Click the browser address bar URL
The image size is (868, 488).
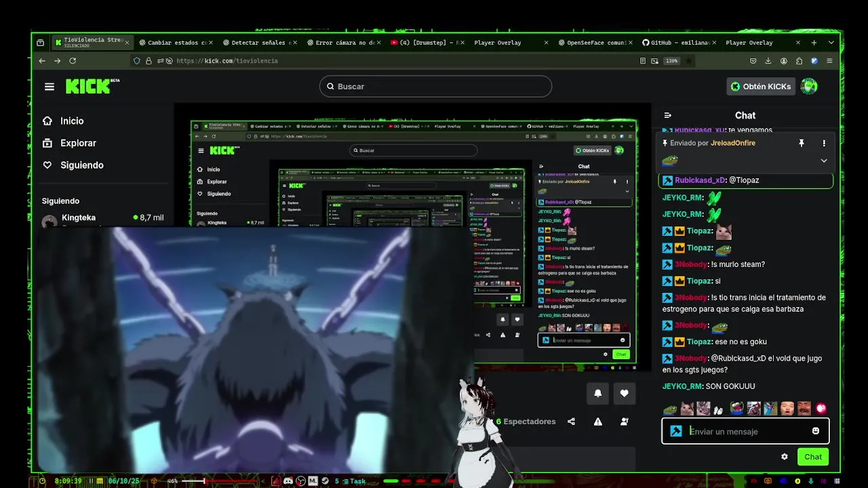(227, 61)
